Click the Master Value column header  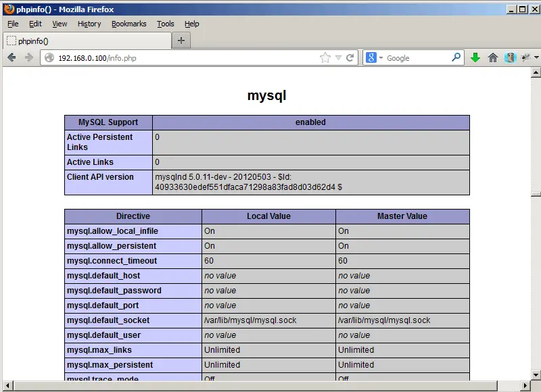[x=402, y=216]
